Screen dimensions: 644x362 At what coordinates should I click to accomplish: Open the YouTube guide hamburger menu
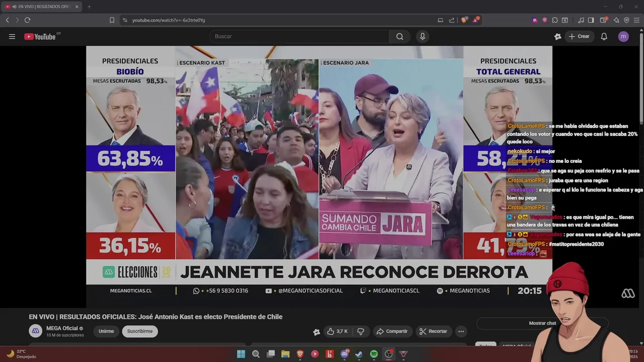coord(12,36)
